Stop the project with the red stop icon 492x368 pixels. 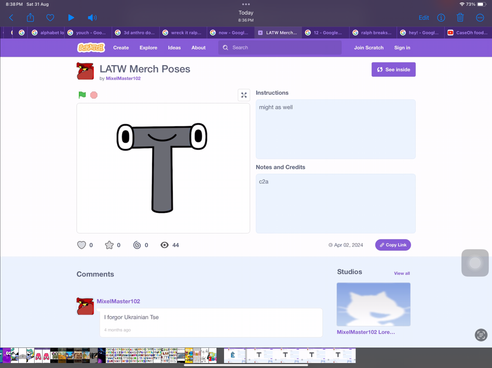click(x=94, y=95)
